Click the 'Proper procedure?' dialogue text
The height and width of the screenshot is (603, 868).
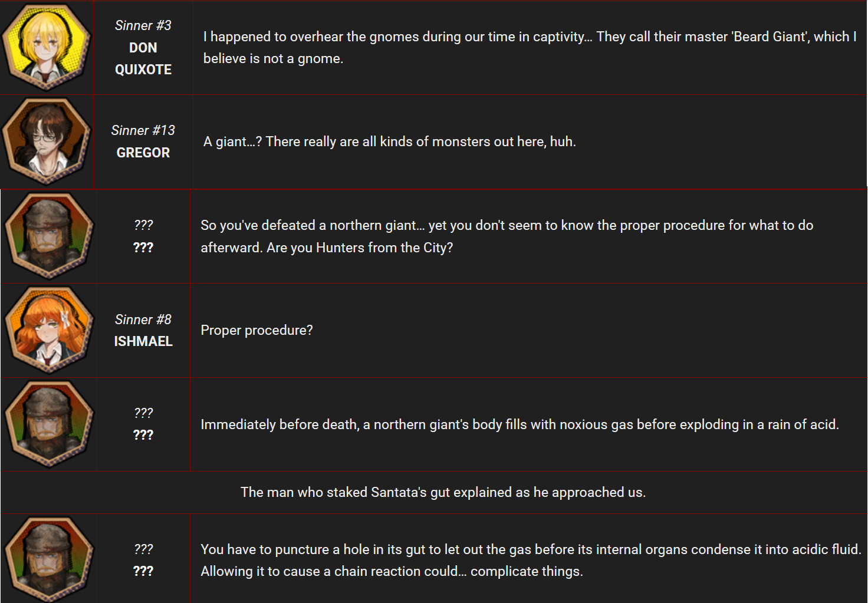257,330
